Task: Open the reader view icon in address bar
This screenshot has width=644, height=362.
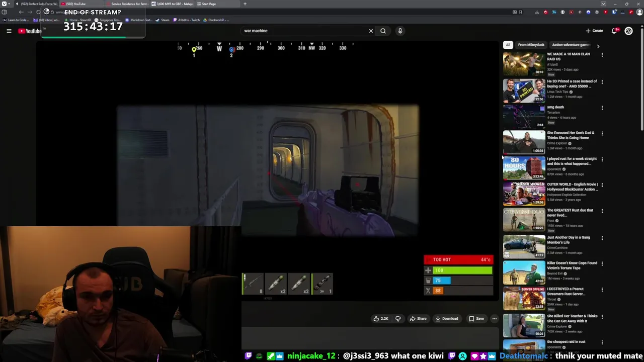Action: pos(514,12)
